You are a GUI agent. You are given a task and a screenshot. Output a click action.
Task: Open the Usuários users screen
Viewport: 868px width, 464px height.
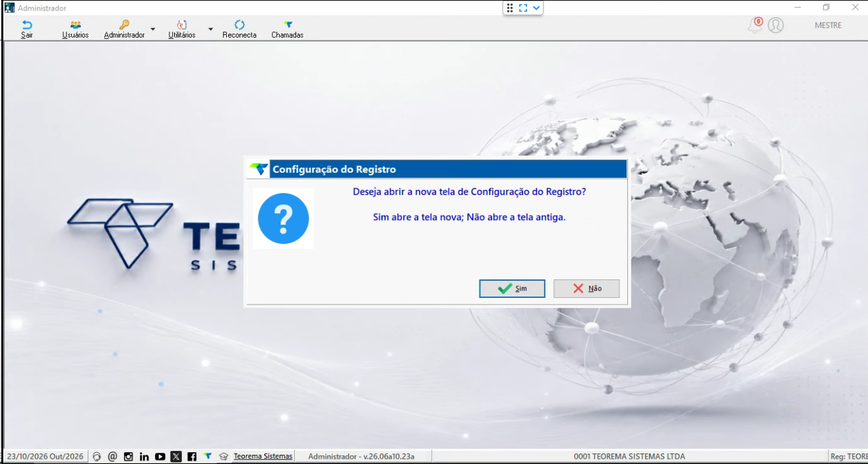[x=75, y=29]
